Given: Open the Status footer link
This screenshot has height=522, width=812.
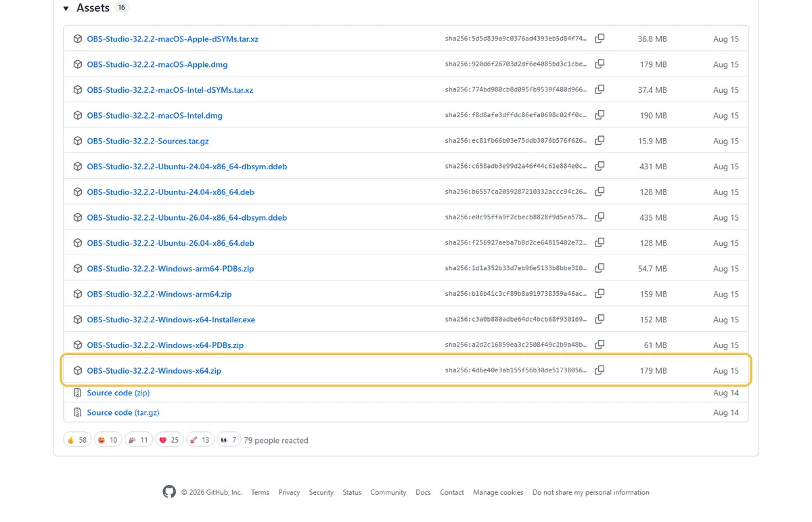Looking at the screenshot, I should tap(352, 492).
